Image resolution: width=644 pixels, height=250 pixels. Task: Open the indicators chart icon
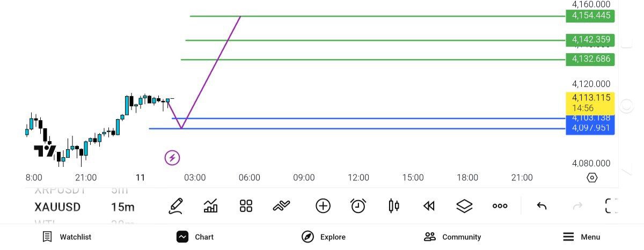(211, 206)
